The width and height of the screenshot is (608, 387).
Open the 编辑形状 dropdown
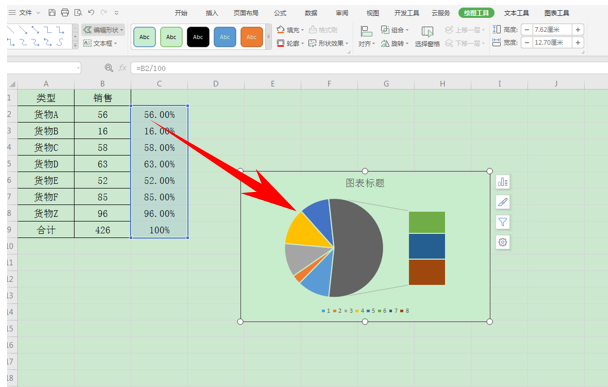click(x=103, y=30)
